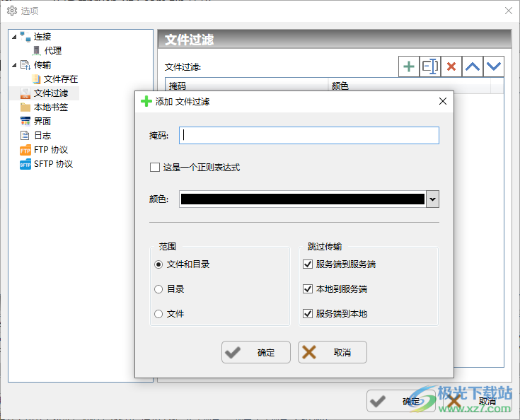
Task: Open 连接 settings in tree
Action: click(x=42, y=37)
